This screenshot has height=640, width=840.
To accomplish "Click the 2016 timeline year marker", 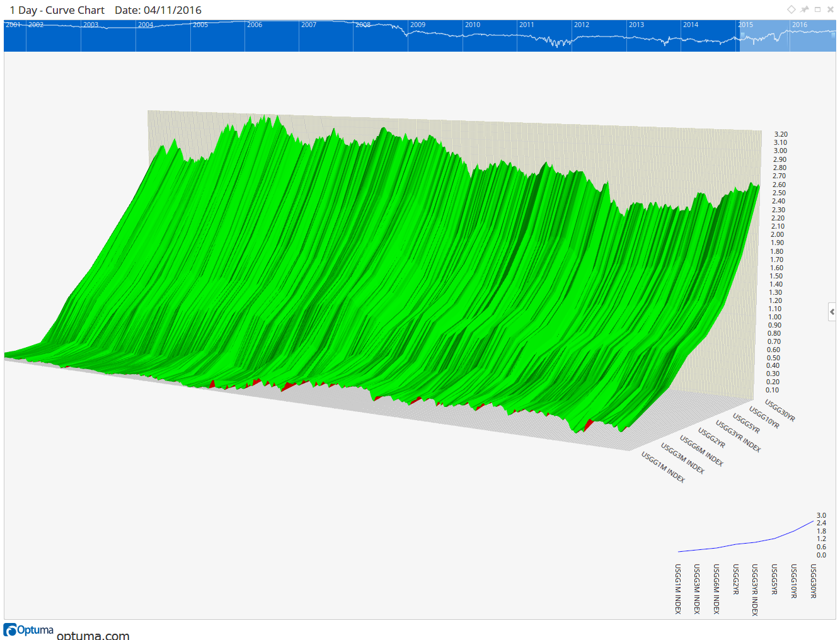I will coord(799,25).
